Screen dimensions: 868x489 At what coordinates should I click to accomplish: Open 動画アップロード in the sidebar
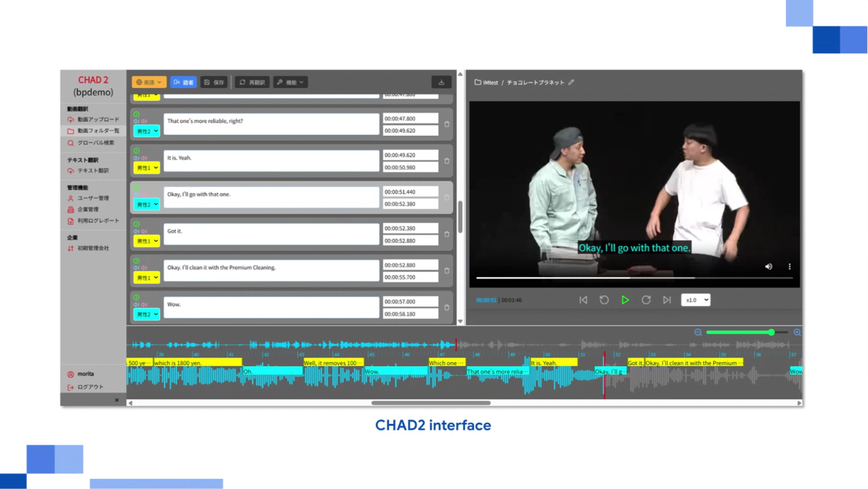click(x=93, y=119)
